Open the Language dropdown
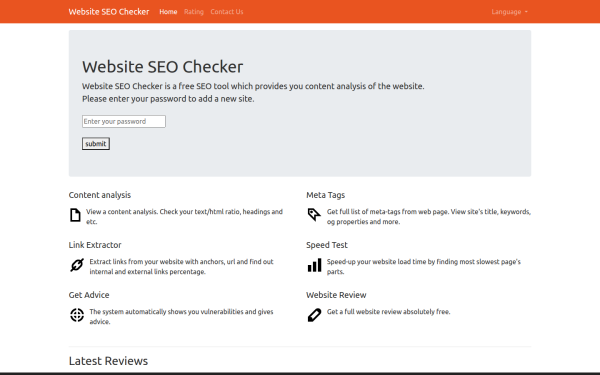Viewport: 600px width, 375px height. pos(509,12)
